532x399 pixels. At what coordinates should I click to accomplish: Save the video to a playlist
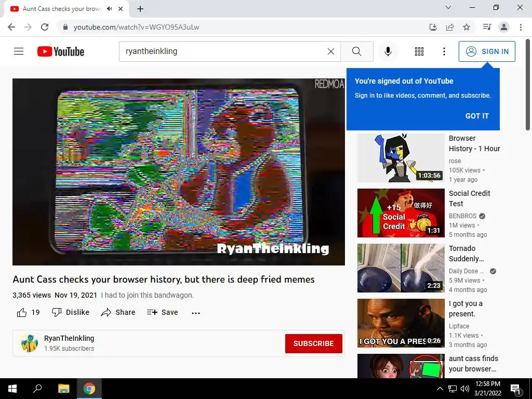tap(162, 312)
